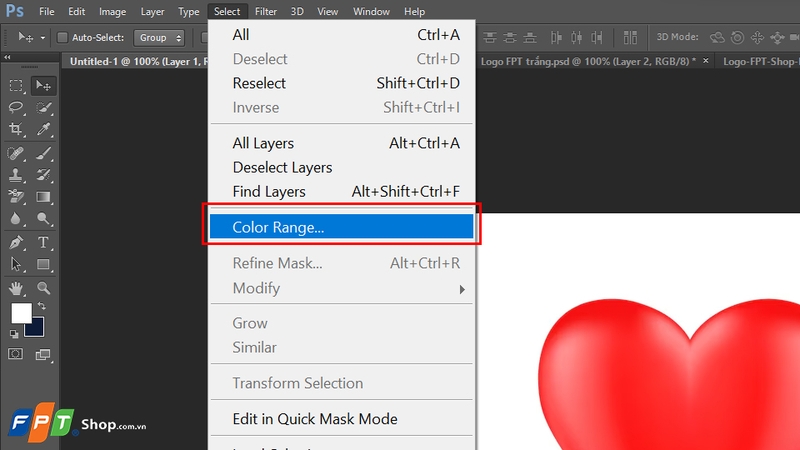Click the Photoshop Ps logo
Viewport: 800px width, 450px height.
[15, 11]
